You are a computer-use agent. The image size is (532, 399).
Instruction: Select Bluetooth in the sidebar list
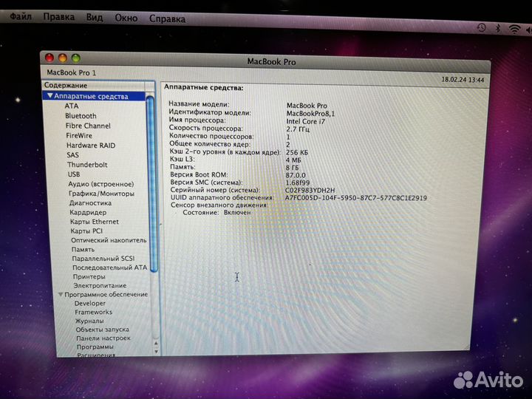(x=81, y=116)
